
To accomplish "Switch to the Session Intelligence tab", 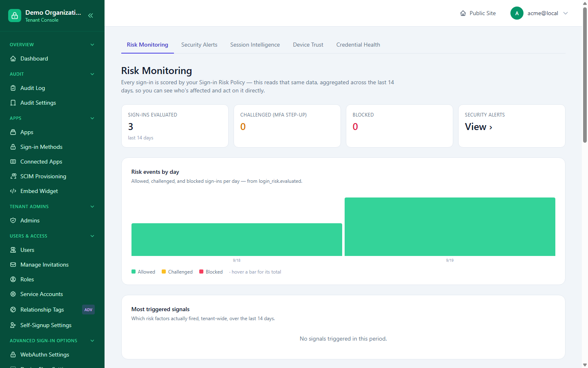I will coord(255,45).
